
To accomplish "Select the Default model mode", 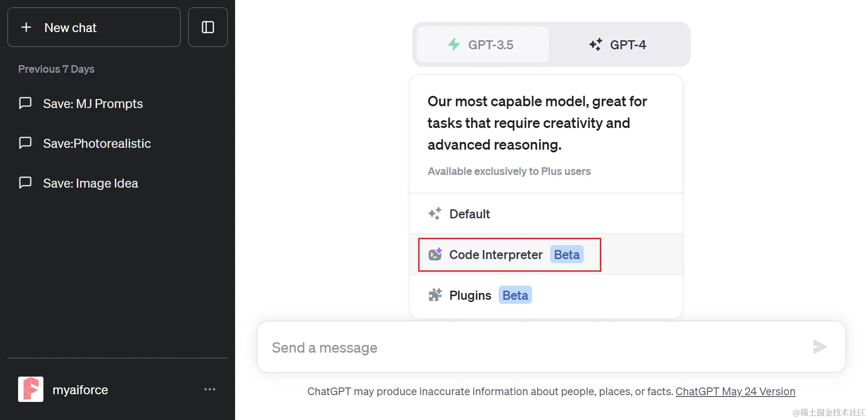I will 470,213.
